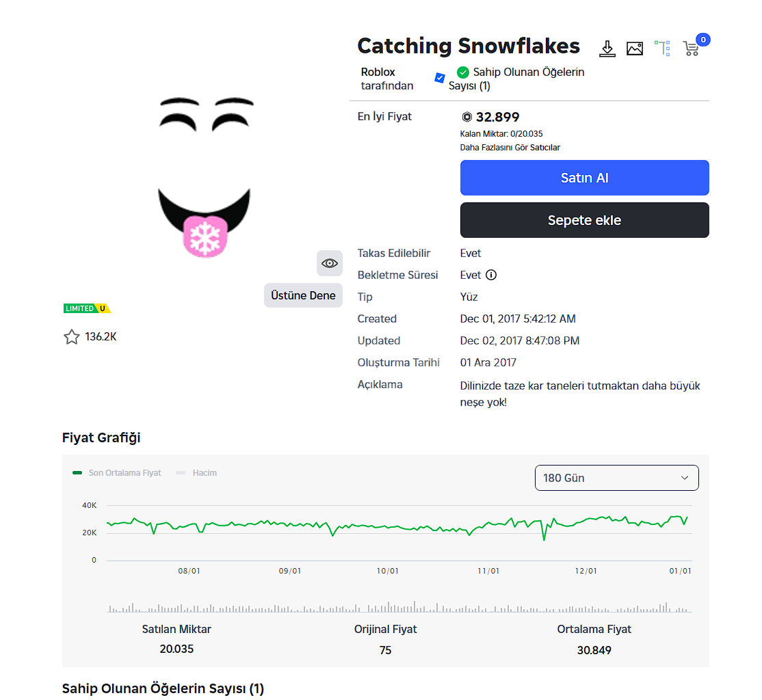762x700 pixels.
Task: Click the tree hierarchy icon
Action: click(x=662, y=48)
